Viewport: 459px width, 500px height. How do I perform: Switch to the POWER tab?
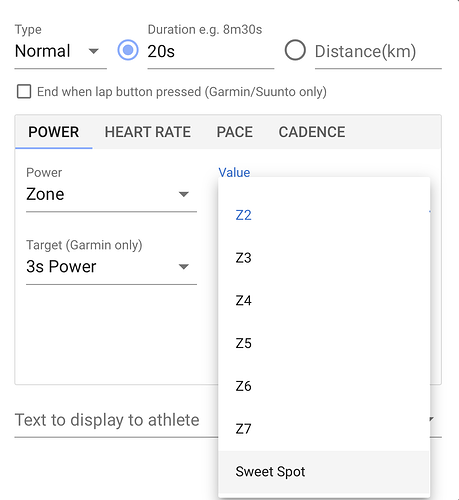coord(54,132)
